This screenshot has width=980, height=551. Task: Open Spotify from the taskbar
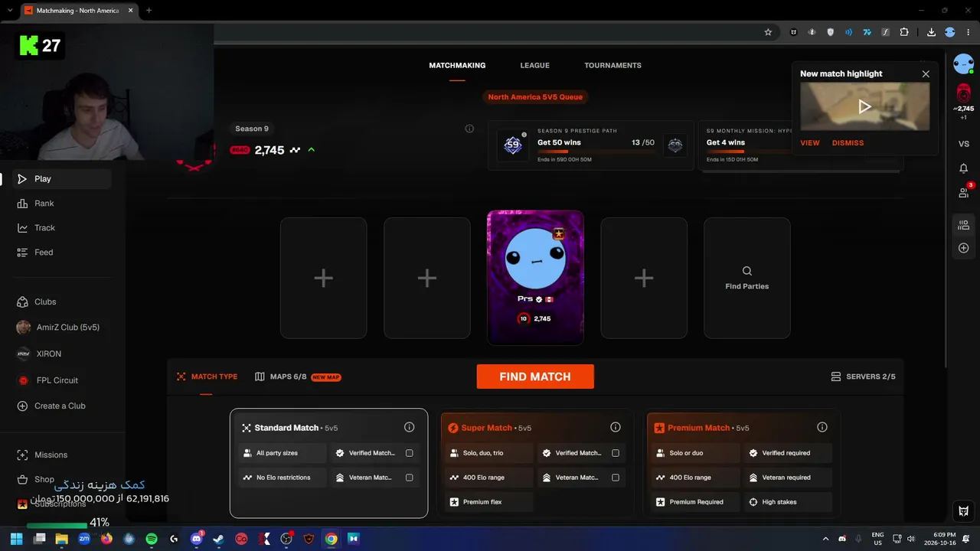(152, 539)
